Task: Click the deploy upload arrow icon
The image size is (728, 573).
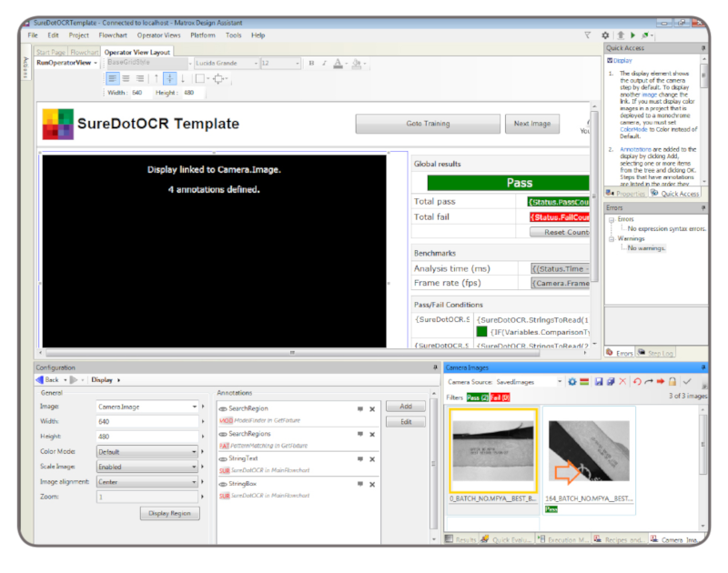Action: click(x=621, y=35)
